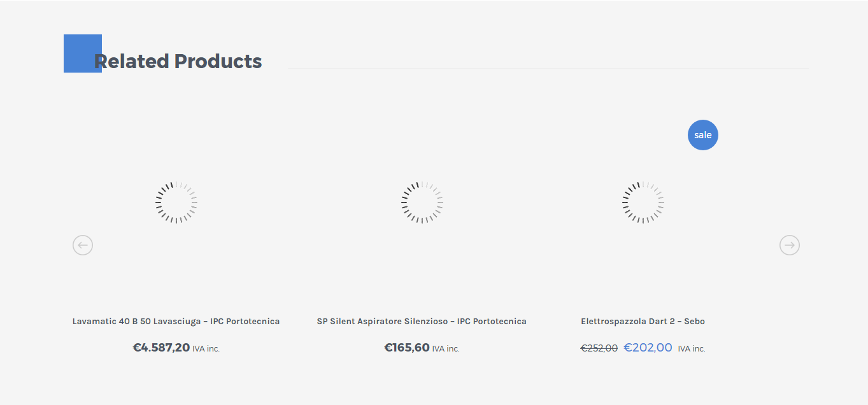This screenshot has width=868, height=405.
Task: Click the word Sebo in the Elettrospazzola title
Action: [695, 322]
